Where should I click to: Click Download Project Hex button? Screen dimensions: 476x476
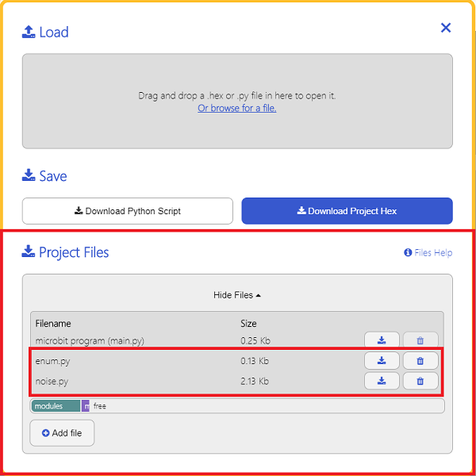pyautogui.click(x=347, y=211)
